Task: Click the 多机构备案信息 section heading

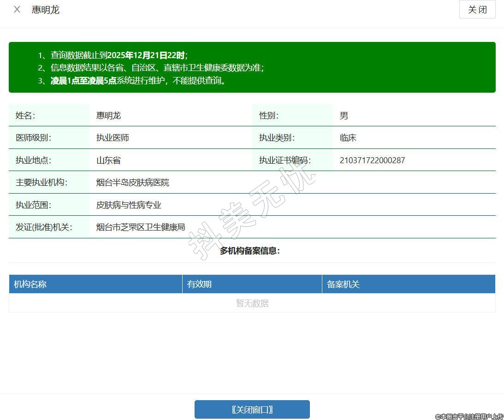Action: (250, 251)
